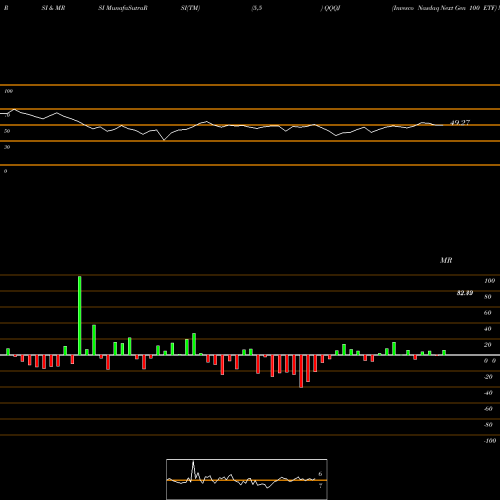The width and height of the screenshot is (500, 500).
Task: Click the RSI current value 49.27
Action: (460, 123)
